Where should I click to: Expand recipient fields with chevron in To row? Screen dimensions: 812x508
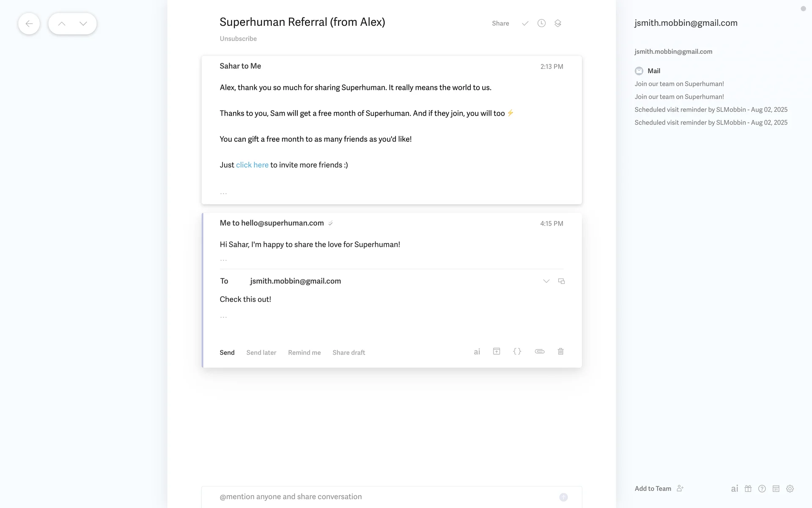click(x=546, y=281)
